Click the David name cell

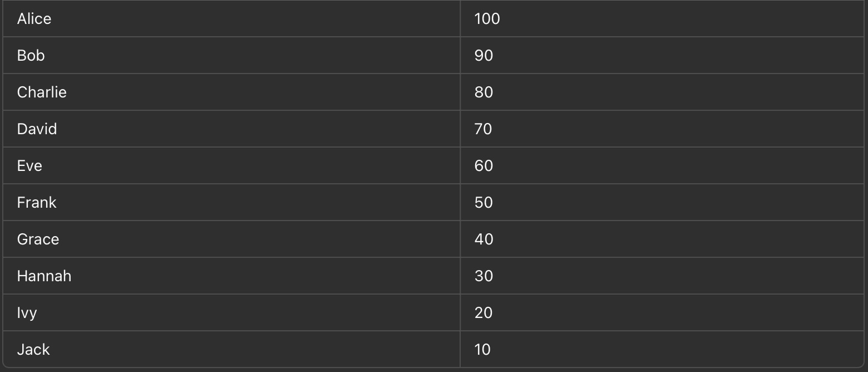click(37, 129)
